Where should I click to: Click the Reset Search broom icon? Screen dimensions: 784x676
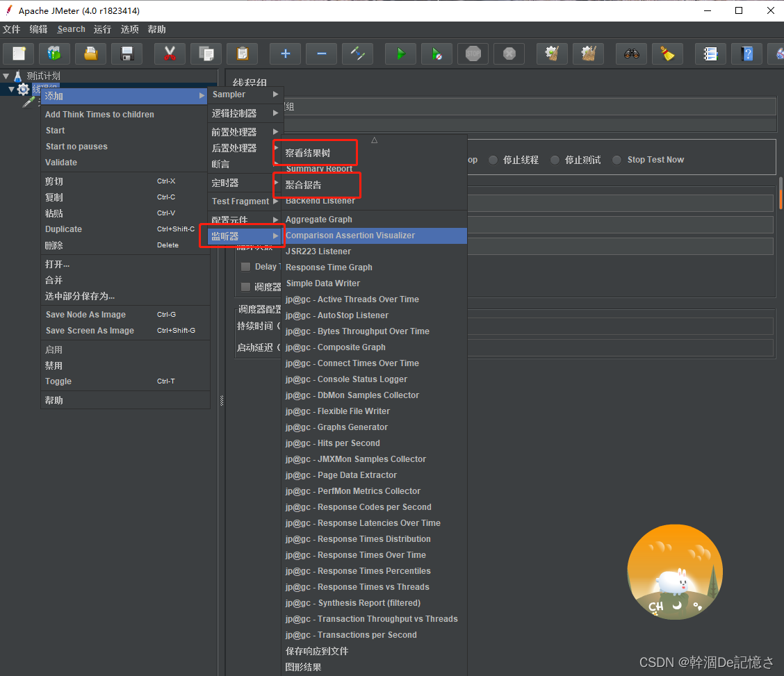(x=667, y=53)
